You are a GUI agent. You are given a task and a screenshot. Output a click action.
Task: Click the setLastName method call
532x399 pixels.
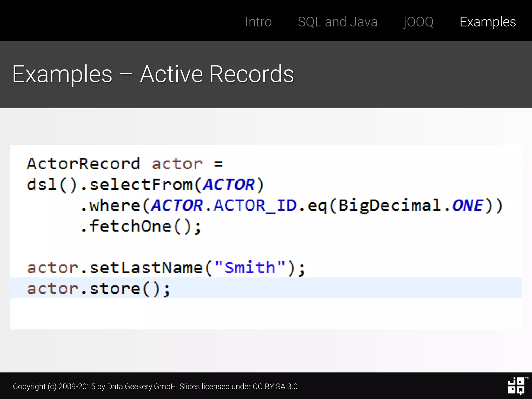(x=146, y=268)
